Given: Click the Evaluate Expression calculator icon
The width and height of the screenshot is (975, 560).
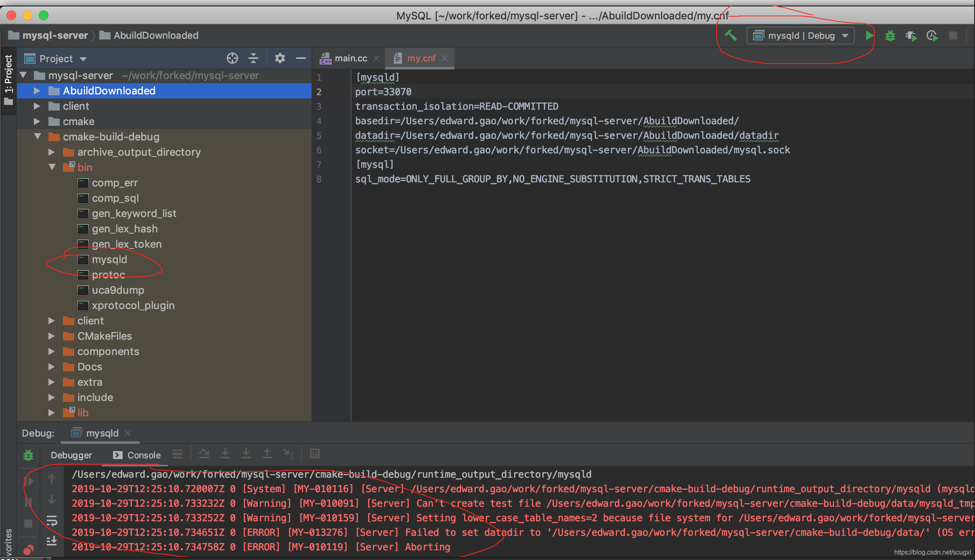Looking at the screenshot, I should tap(315, 454).
